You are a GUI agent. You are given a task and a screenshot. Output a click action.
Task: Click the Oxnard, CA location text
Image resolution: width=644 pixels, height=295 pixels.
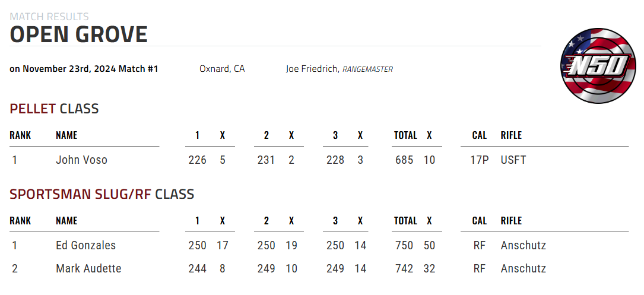coord(222,69)
